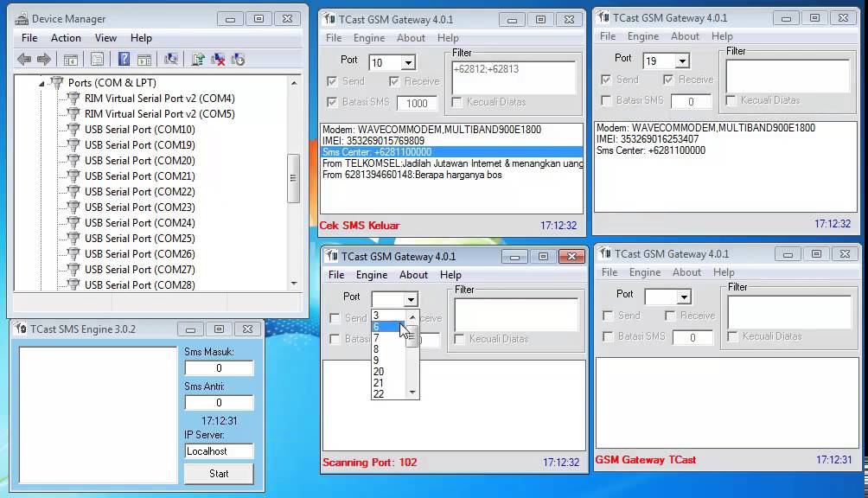Click port icon beside USB Serial Port COM10
The width and height of the screenshot is (868, 498).
point(73,130)
